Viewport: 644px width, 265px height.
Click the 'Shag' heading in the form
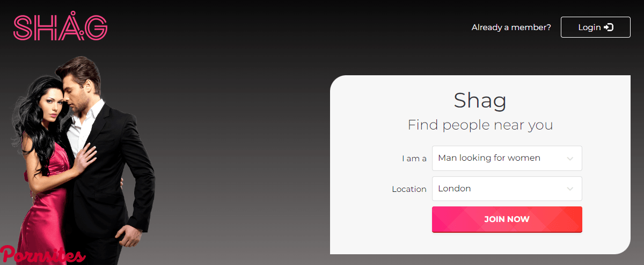coord(480,101)
